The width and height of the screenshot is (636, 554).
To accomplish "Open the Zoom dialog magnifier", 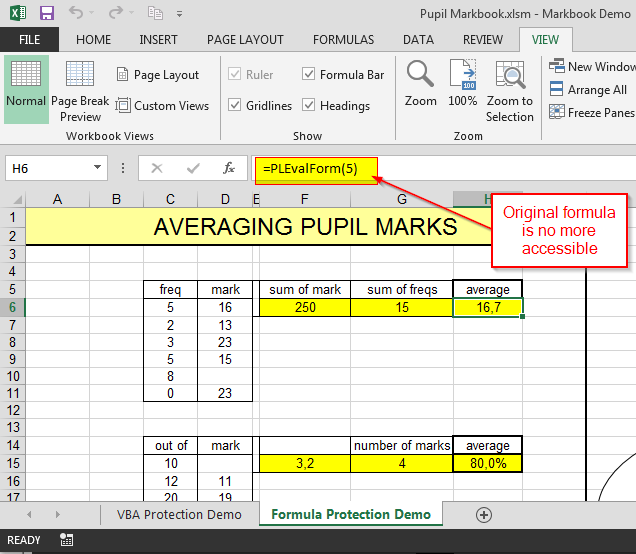I will 420,85.
